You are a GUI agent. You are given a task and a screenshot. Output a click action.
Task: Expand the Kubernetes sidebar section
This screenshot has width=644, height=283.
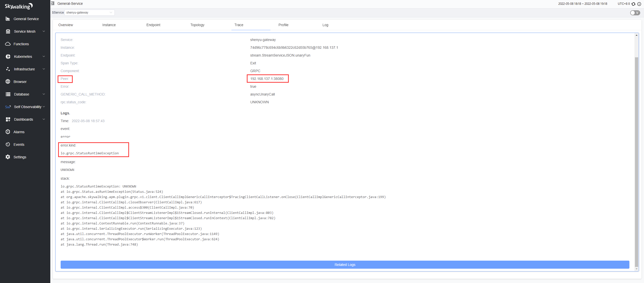tap(23, 57)
